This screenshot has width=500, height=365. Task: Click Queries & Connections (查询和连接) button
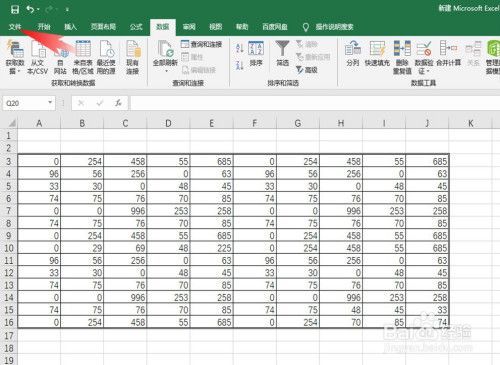(201, 44)
